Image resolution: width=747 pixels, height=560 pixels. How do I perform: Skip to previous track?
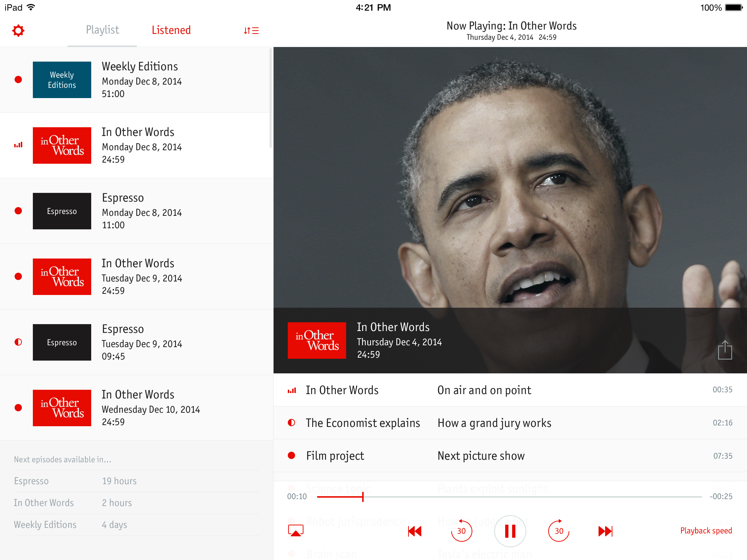point(415,531)
